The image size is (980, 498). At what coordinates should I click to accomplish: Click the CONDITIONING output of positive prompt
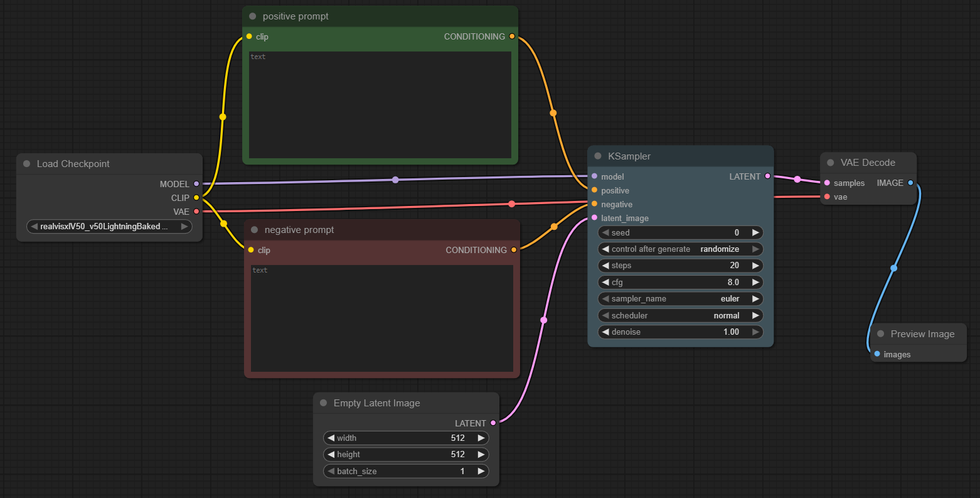point(512,36)
